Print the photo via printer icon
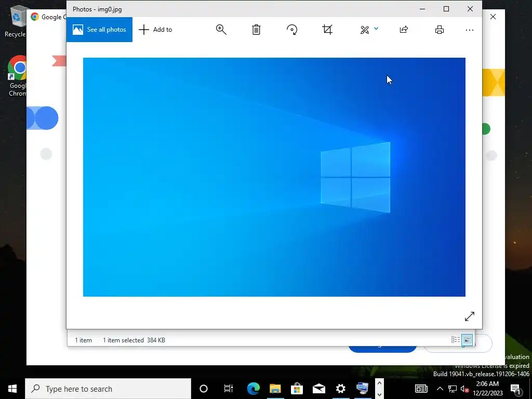Image resolution: width=532 pixels, height=399 pixels. click(440, 30)
